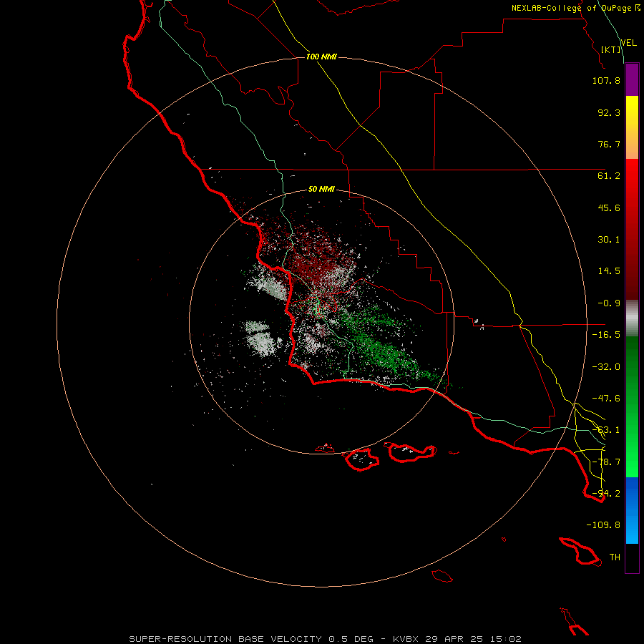Select the 107.8 scale value
This screenshot has height=644, width=644.
(x=606, y=80)
